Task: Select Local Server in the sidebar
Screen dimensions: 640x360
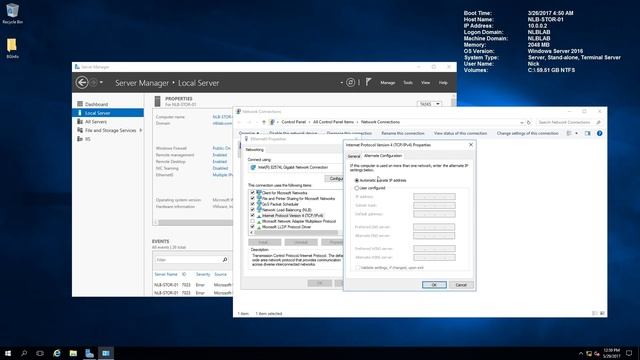Action: pos(108,113)
